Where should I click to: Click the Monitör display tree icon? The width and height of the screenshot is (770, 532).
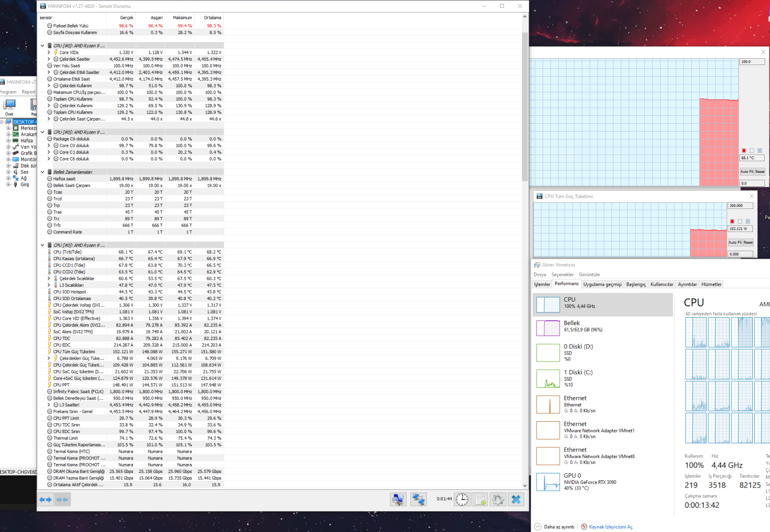click(16, 160)
